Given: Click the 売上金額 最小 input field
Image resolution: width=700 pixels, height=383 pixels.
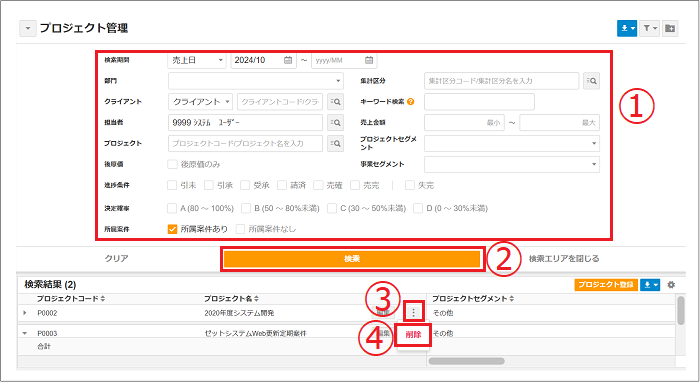Looking at the screenshot, I should tap(464, 122).
